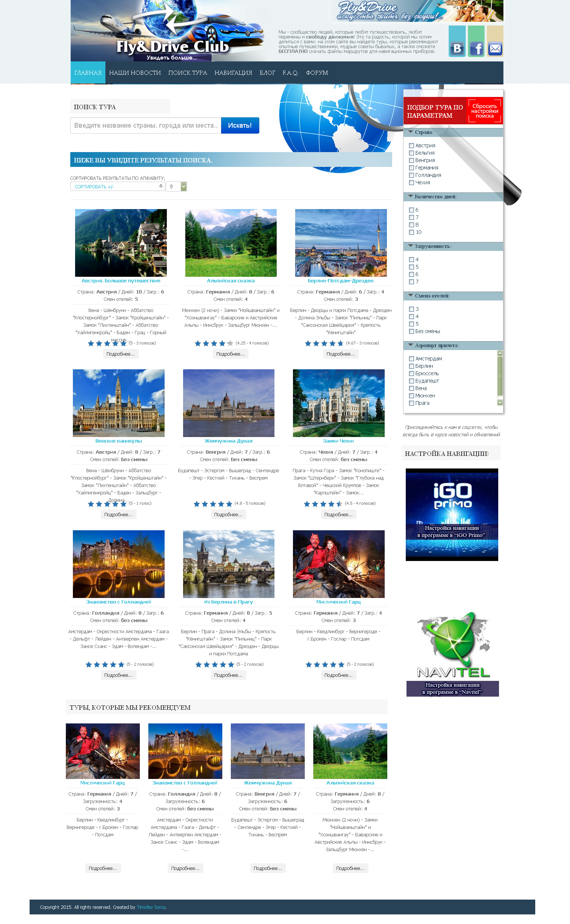Open the Венские каникулы photo thumbnail
Image resolution: width=570 pixels, height=924 pixels.
[118, 403]
